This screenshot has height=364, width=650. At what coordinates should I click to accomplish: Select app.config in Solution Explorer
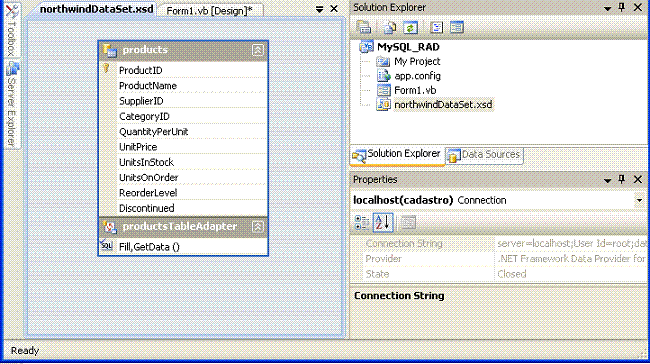click(417, 76)
